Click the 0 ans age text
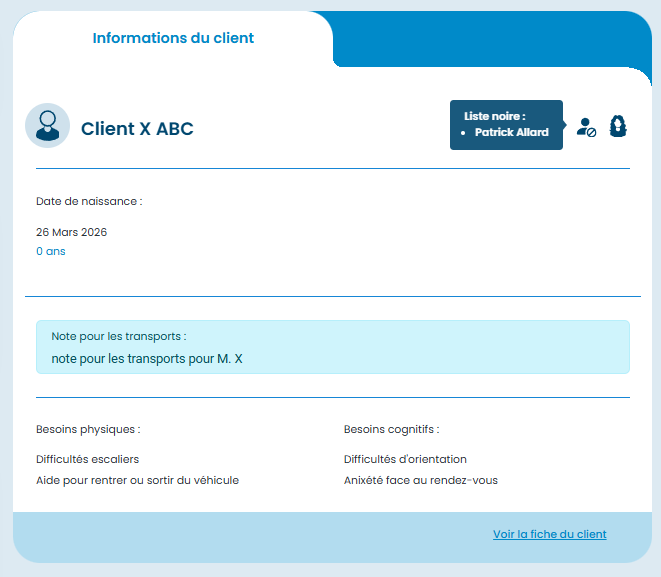This screenshot has height=577, width=661. (51, 251)
